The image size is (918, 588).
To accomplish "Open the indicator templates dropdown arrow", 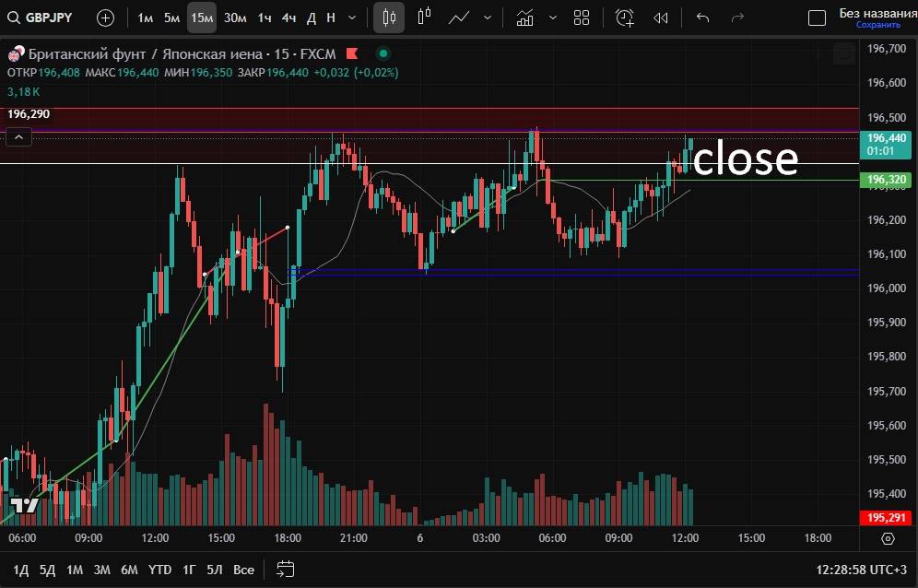I will click(x=552, y=18).
